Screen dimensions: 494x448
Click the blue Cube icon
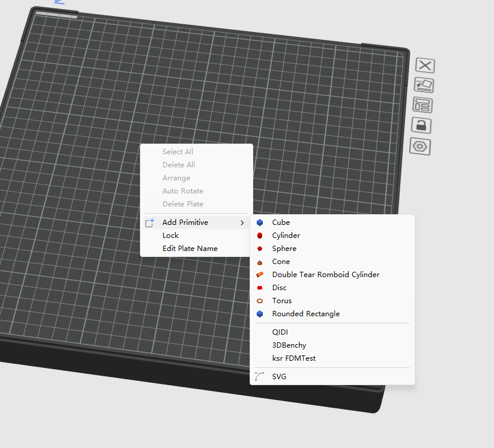click(x=260, y=223)
